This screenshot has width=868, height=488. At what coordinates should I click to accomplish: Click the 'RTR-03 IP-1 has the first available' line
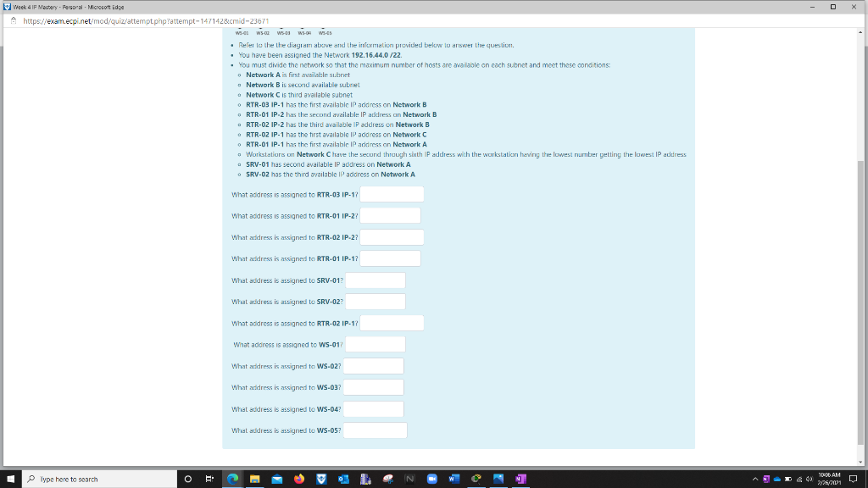[336, 104]
